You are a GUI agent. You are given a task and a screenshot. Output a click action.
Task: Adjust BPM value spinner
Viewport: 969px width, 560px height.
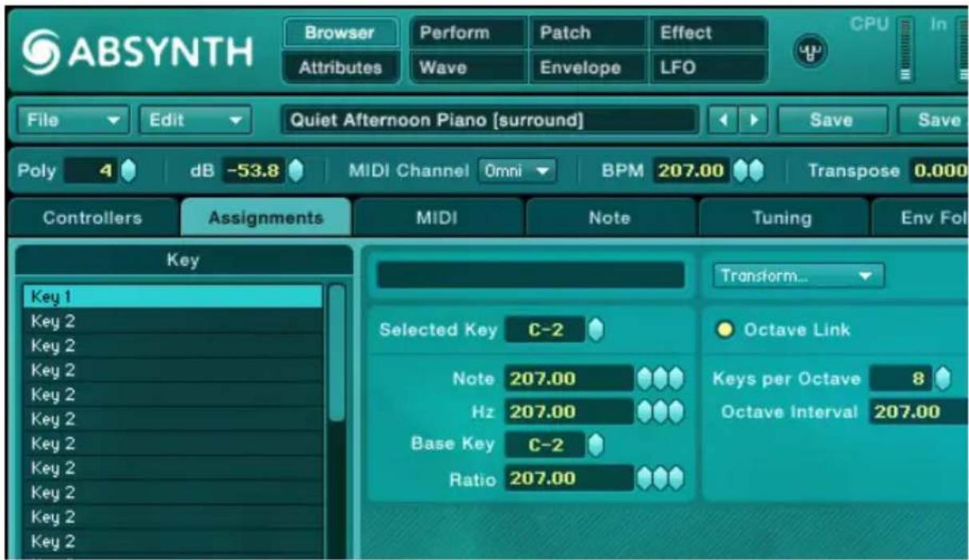point(748,171)
